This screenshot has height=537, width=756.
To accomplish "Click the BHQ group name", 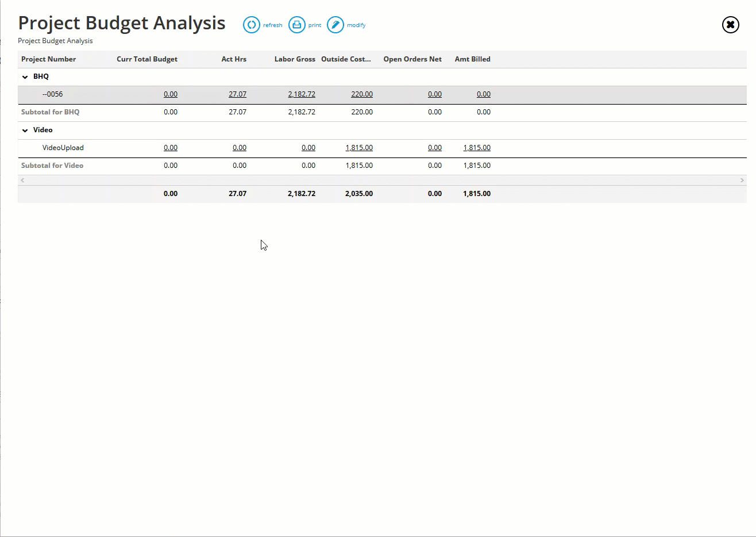I will point(41,76).
